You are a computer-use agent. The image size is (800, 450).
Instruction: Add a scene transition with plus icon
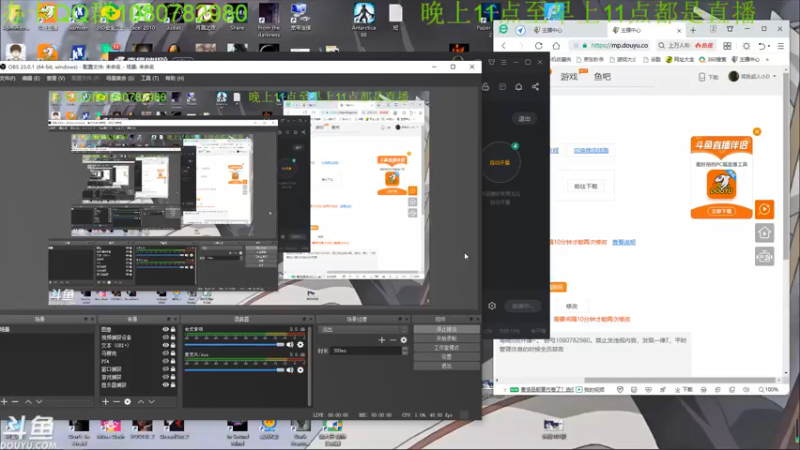pos(382,340)
